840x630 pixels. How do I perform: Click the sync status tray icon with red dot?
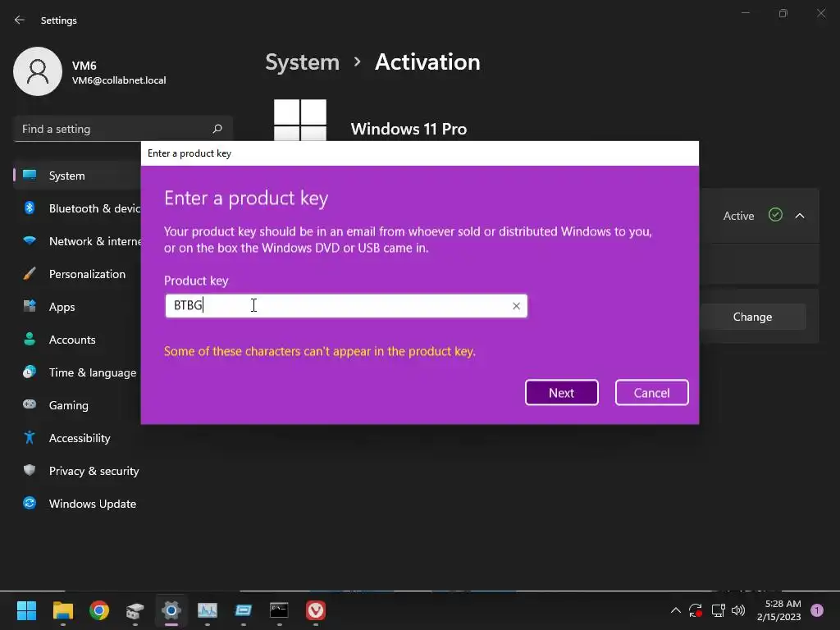point(696,610)
